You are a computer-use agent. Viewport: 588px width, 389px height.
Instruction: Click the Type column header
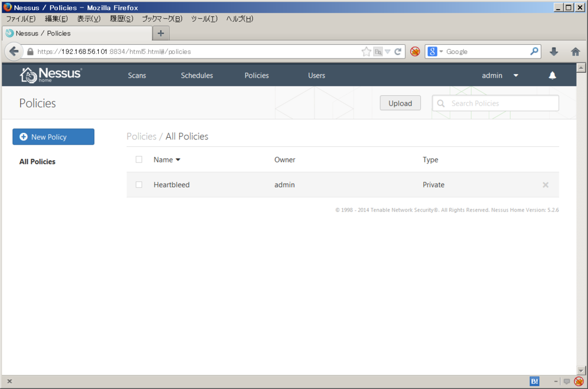430,160
